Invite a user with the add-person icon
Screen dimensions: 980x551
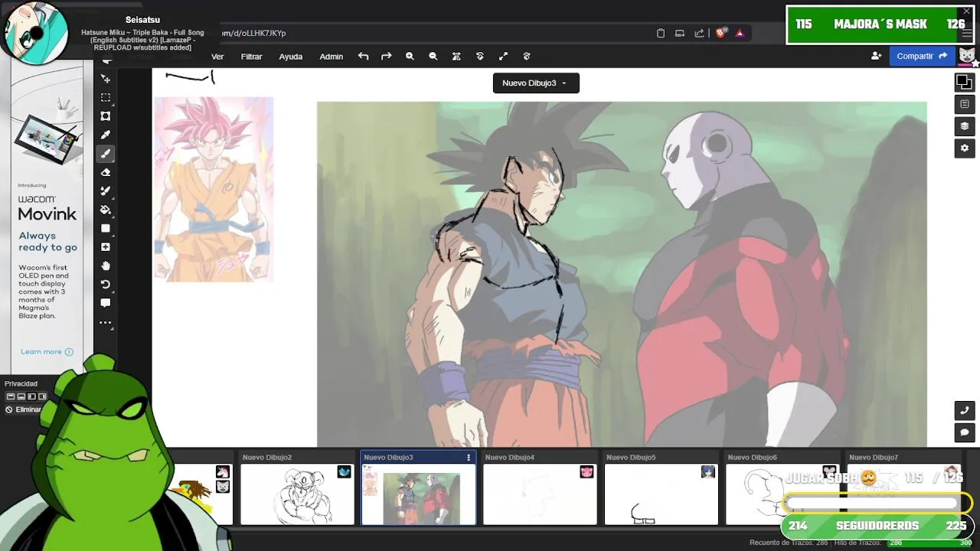876,56
